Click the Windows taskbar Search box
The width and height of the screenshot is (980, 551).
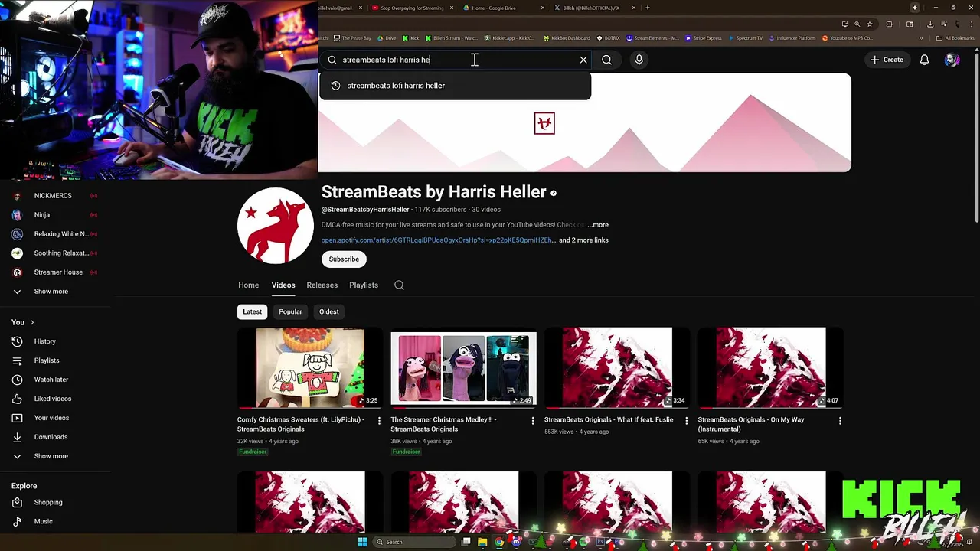pos(413,542)
